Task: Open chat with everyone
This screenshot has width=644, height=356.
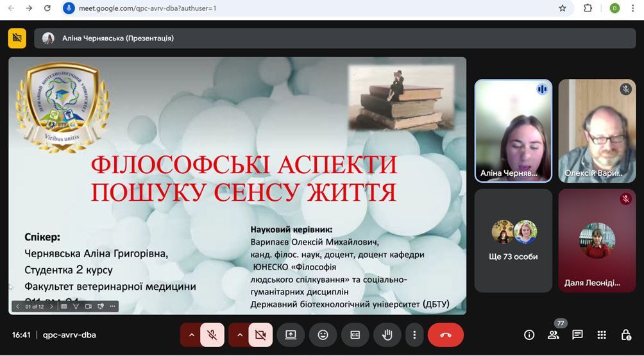Action: [577, 335]
